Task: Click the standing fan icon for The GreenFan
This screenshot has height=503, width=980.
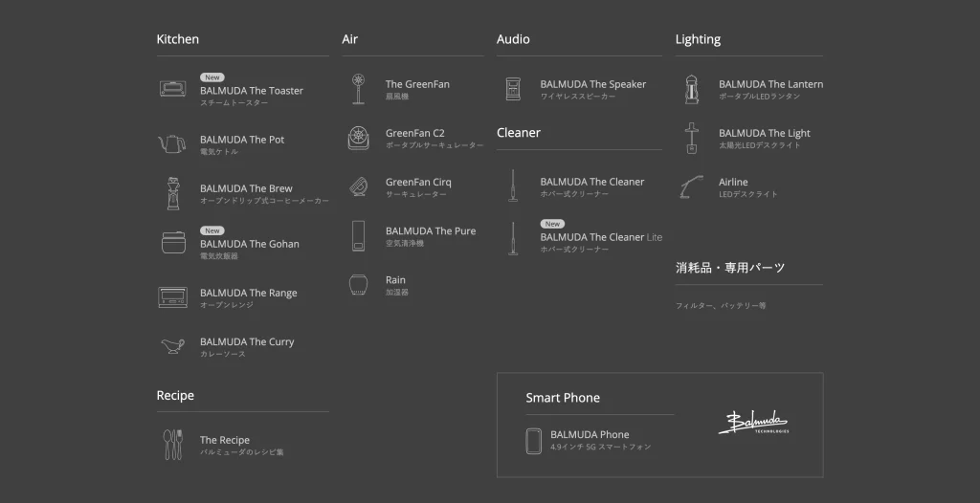Action: point(358,89)
